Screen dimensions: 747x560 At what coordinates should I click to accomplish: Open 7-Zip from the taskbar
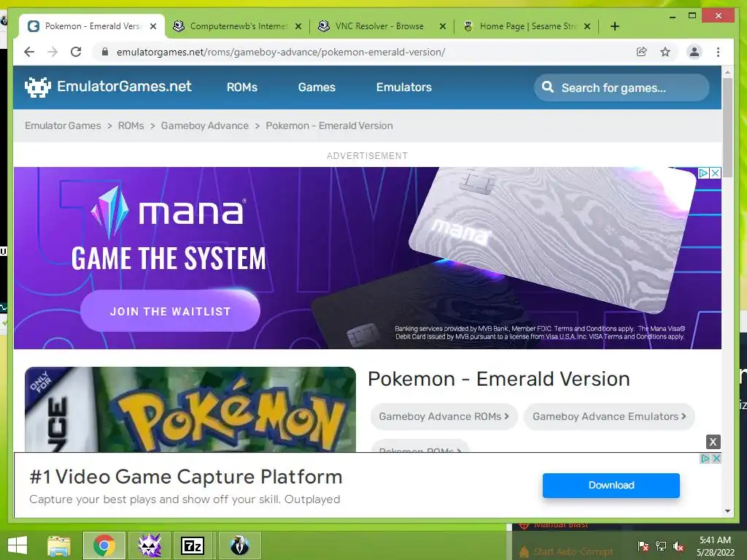click(193, 545)
